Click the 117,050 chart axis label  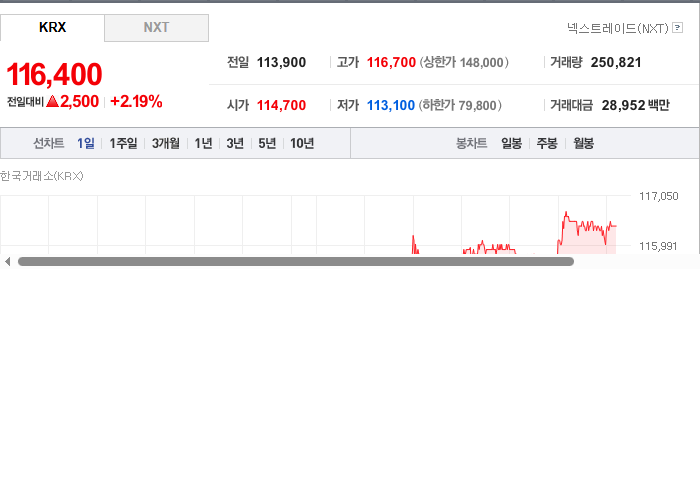[658, 196]
